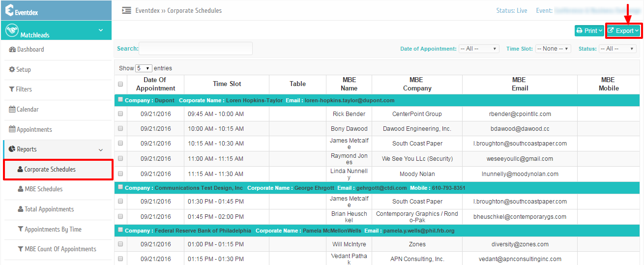
Task: Toggle the sidebar menu hamburger icon
Action: 126,10
